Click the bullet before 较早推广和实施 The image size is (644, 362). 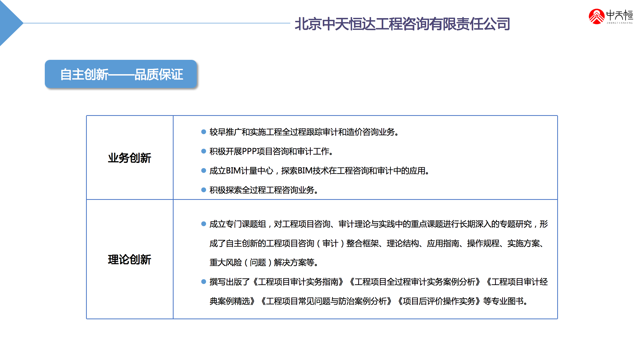tap(204, 132)
